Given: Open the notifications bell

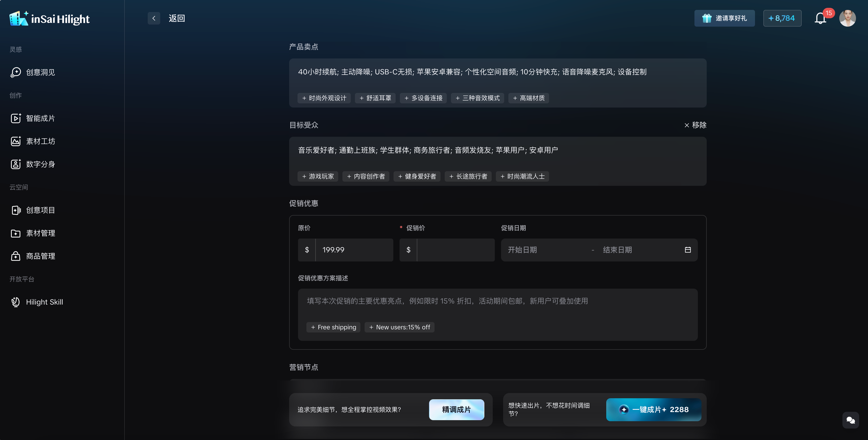Looking at the screenshot, I should click(x=821, y=19).
